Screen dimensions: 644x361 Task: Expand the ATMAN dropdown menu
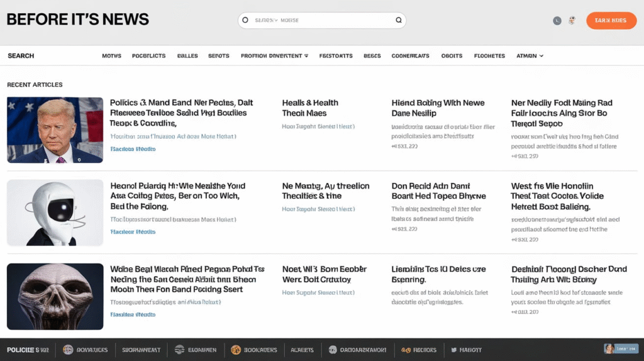[x=530, y=56]
